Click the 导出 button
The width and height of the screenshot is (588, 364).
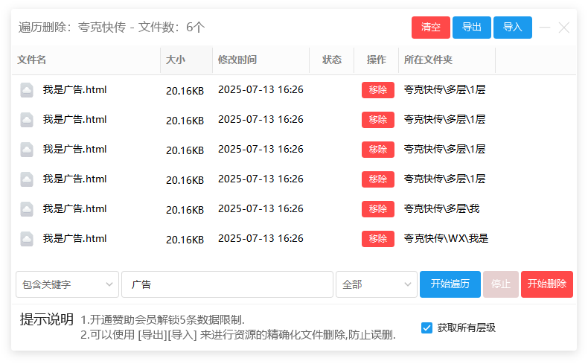coord(472,28)
